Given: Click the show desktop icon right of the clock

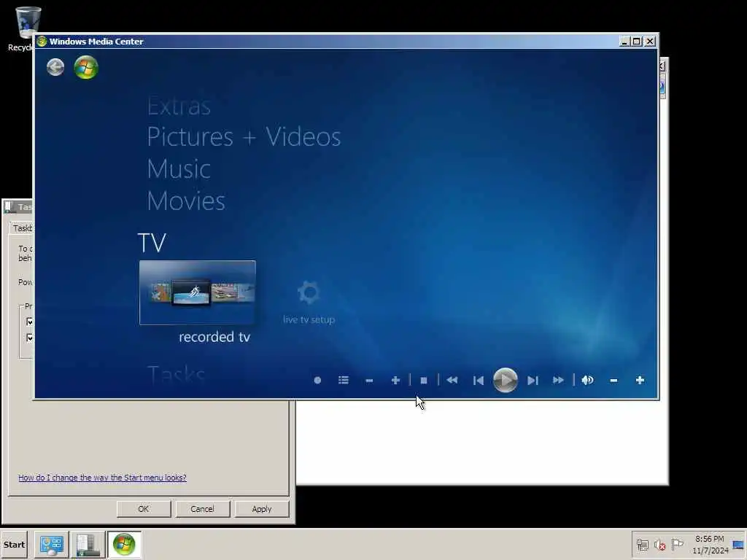Looking at the screenshot, I should point(739,544).
